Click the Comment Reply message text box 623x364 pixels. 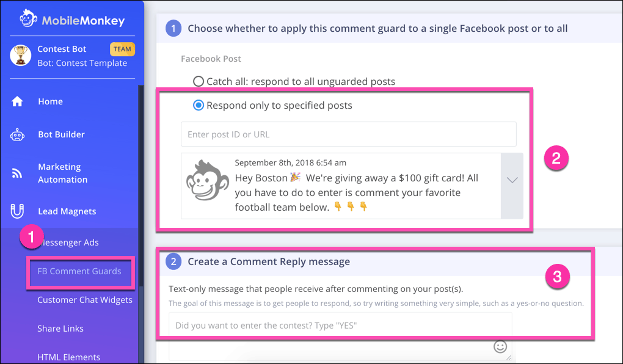[340, 336]
